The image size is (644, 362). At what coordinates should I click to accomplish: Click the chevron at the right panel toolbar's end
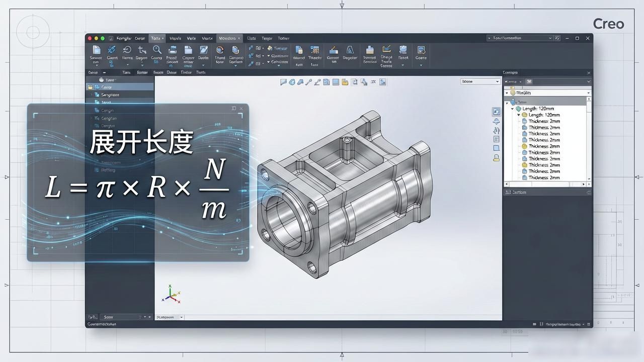pos(589,81)
